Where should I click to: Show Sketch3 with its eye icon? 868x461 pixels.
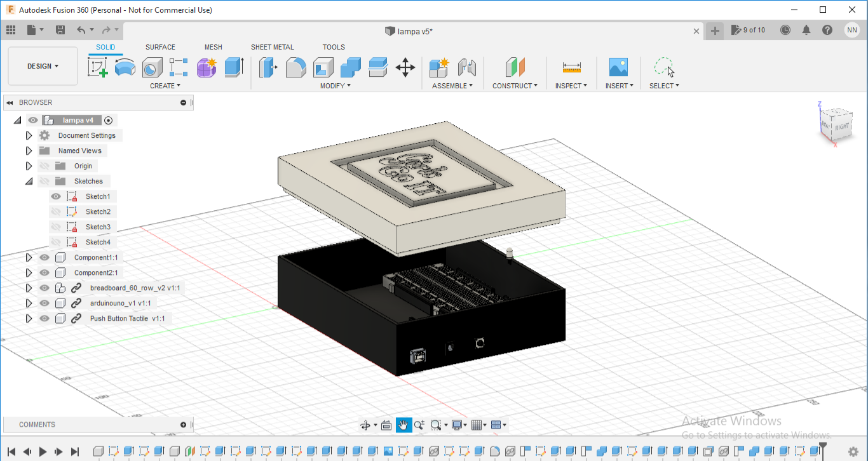[56, 227]
